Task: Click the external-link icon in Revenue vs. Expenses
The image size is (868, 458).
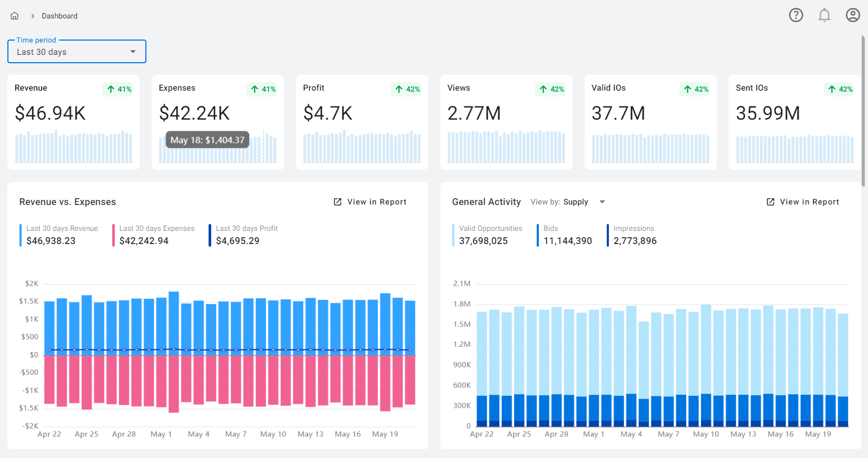Action: (x=338, y=202)
